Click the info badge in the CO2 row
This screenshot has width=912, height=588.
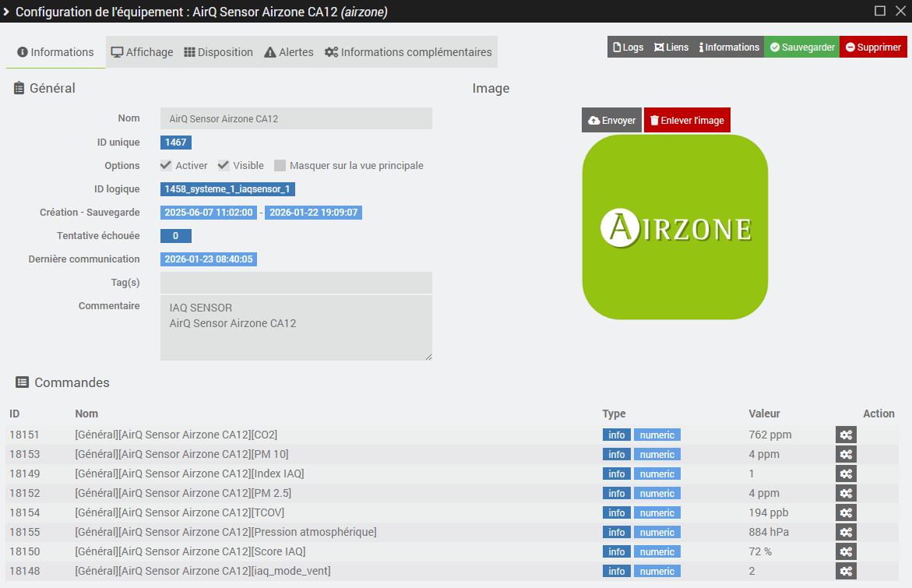click(x=617, y=435)
